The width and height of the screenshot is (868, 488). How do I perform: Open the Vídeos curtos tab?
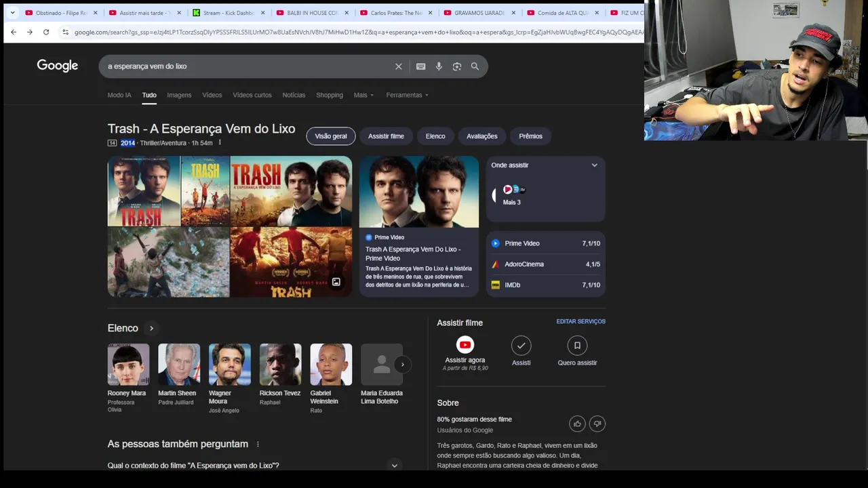252,95
